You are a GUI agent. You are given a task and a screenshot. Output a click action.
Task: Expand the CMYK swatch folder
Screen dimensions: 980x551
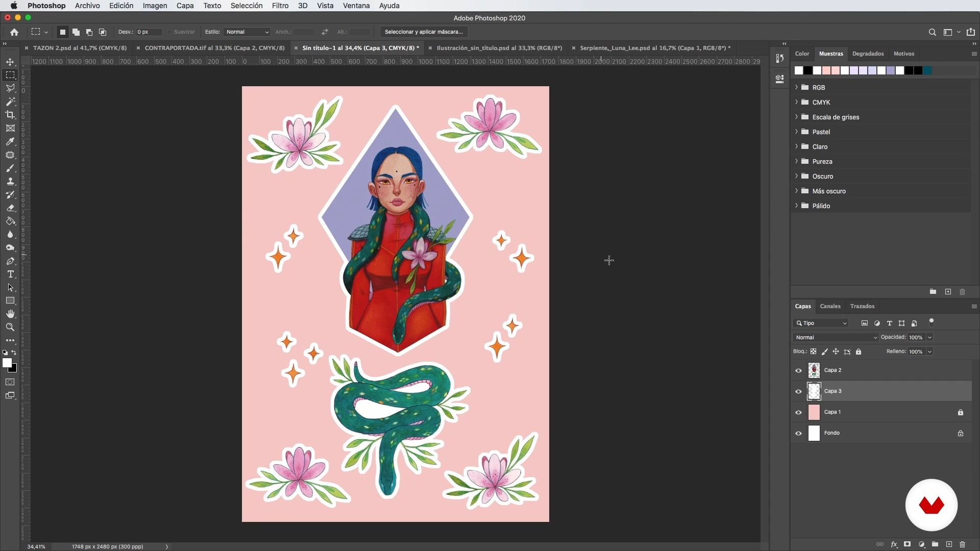(796, 102)
